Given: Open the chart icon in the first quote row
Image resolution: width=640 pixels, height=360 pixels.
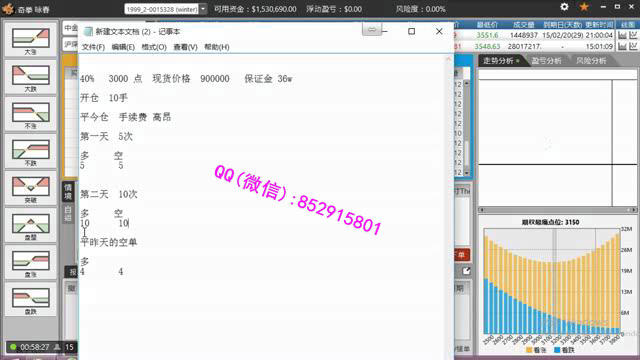Looking at the screenshot, I should [x=622, y=36].
